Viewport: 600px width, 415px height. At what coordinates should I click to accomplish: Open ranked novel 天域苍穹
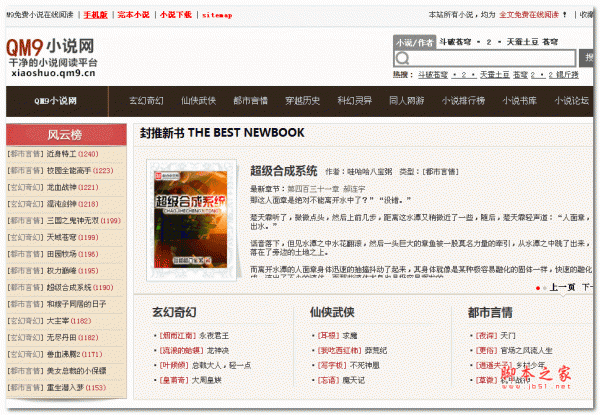point(62,238)
